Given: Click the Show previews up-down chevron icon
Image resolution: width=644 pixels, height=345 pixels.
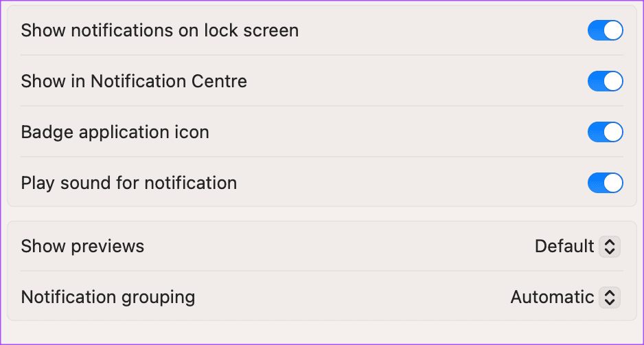Looking at the screenshot, I should pos(610,246).
